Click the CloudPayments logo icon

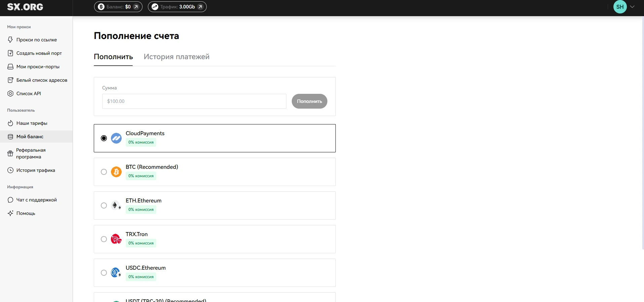click(x=116, y=138)
